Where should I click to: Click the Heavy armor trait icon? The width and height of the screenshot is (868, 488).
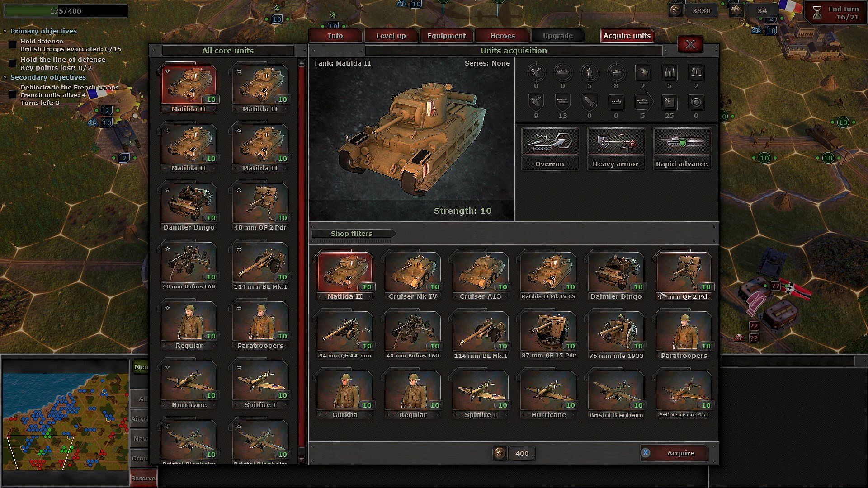coord(615,143)
